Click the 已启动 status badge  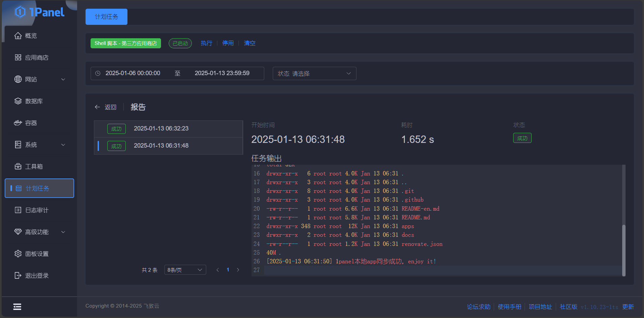(x=180, y=43)
